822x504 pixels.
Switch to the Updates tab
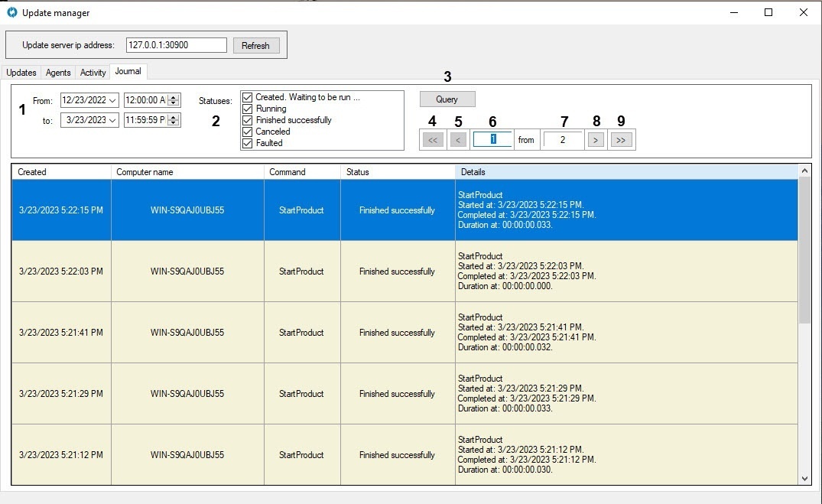pyautogui.click(x=21, y=73)
